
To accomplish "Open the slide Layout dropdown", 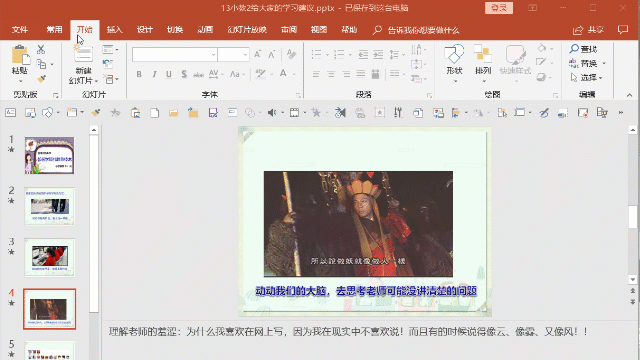I will (110, 49).
